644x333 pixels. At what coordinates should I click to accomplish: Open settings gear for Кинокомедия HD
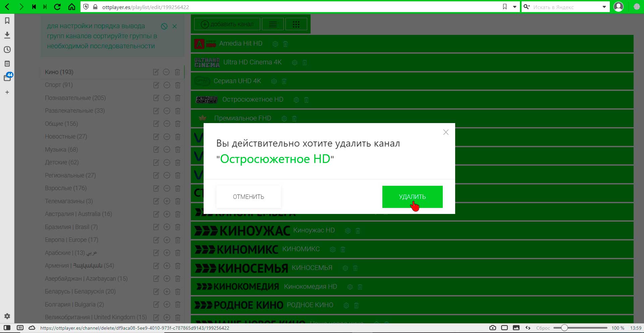point(350,287)
